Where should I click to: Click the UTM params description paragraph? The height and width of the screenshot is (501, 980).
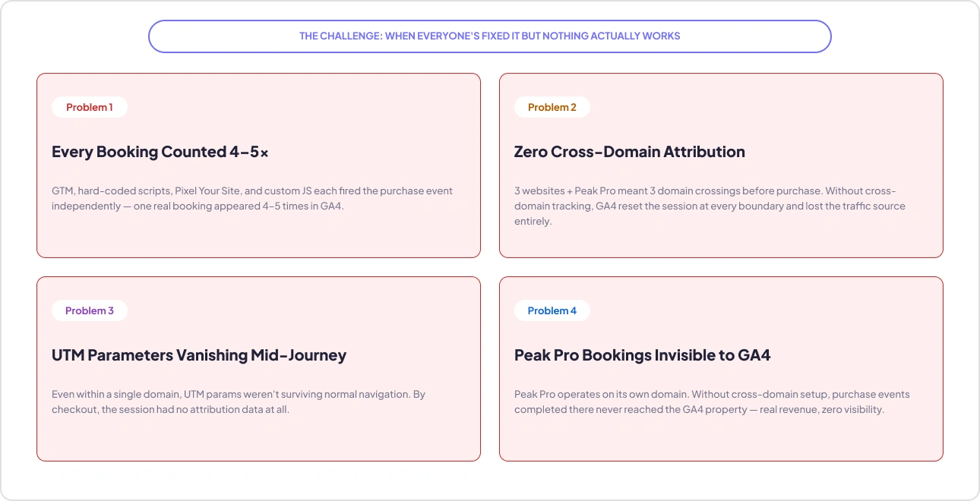[239, 402]
